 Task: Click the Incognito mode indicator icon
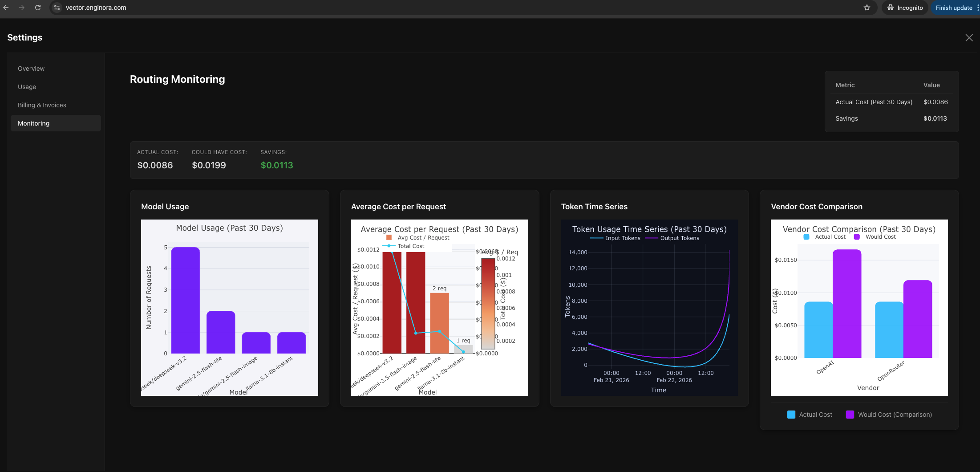coord(890,8)
